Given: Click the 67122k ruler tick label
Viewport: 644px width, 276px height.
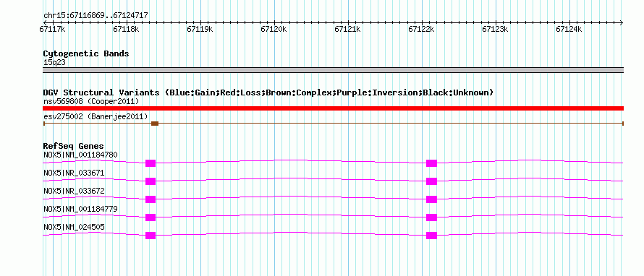Looking at the screenshot, I should click(421, 29).
